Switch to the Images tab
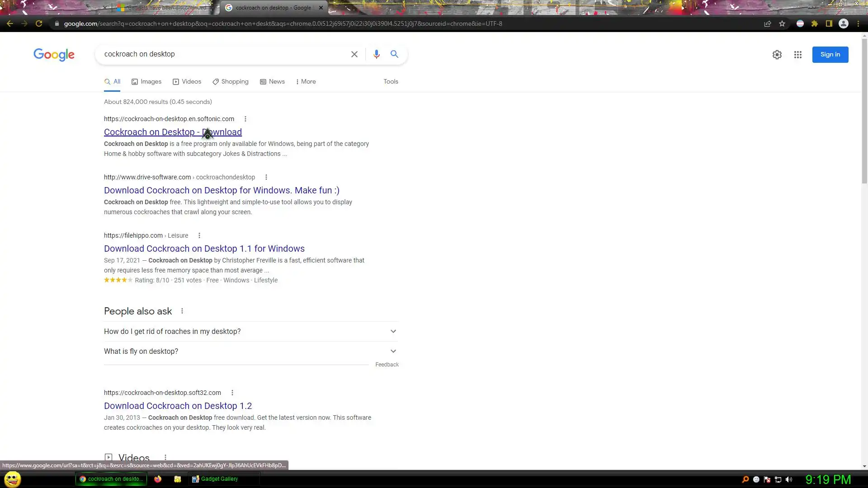This screenshot has height=488, width=868. coord(146,82)
